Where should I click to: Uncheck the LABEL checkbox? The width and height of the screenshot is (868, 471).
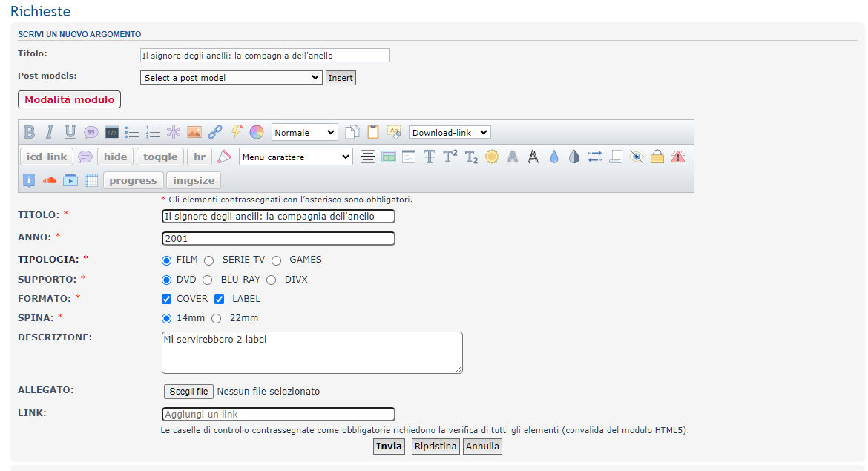click(220, 300)
